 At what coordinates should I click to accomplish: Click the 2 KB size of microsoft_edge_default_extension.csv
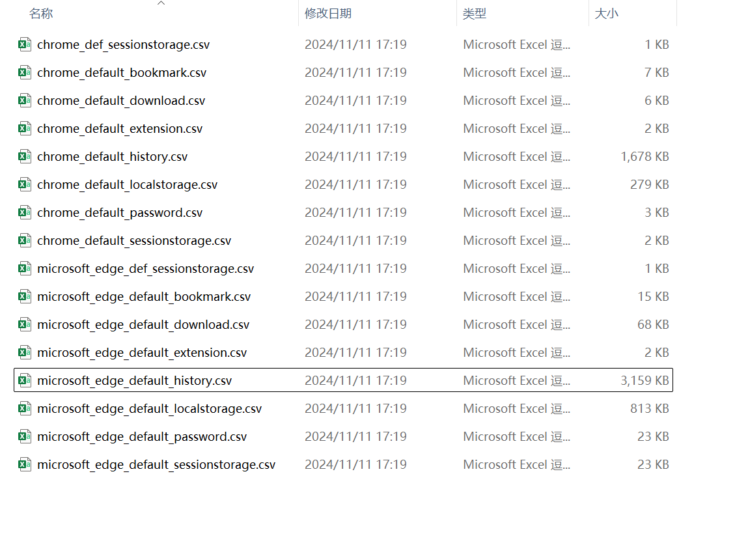click(x=656, y=352)
